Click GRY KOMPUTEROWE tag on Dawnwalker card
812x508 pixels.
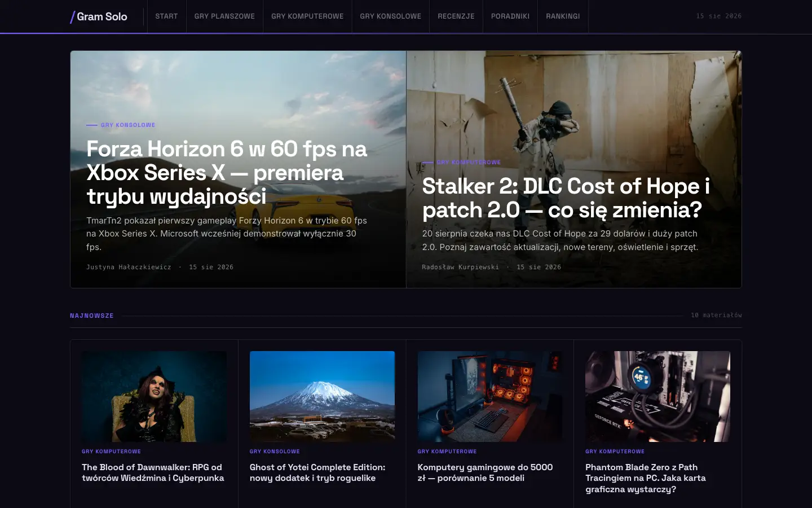tap(111, 452)
